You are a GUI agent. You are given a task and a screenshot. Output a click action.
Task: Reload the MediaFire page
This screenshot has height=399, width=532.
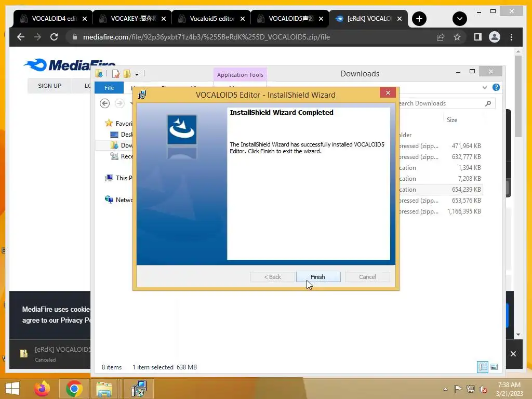[54, 37]
